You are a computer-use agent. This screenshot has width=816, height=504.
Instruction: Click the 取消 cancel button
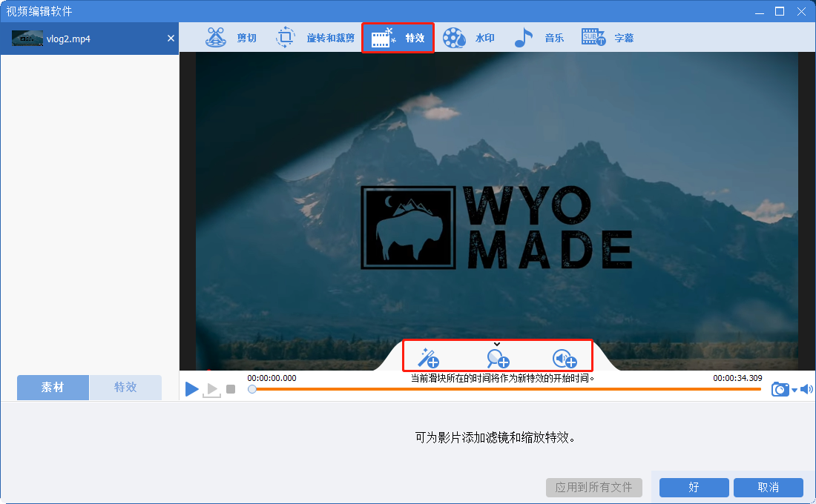pos(768,488)
